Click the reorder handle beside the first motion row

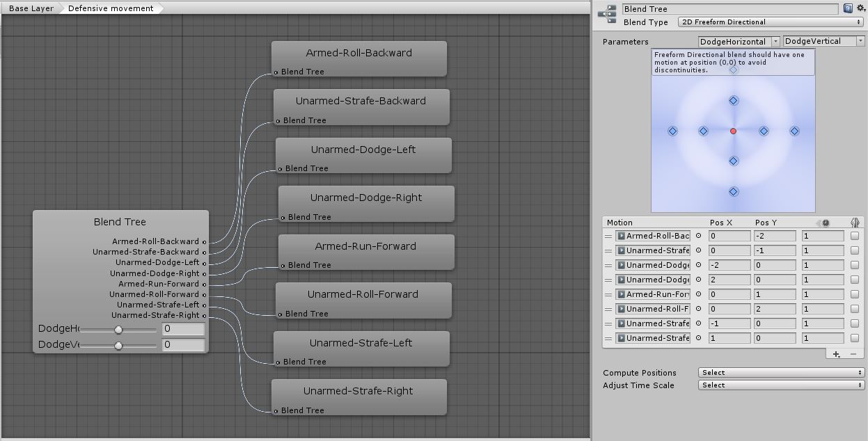(608, 235)
